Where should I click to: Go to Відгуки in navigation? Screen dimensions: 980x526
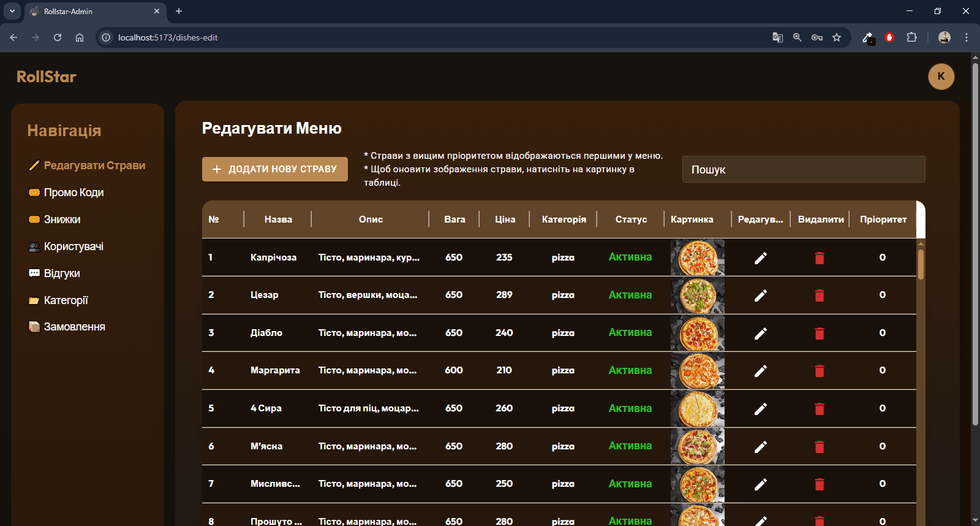click(x=55, y=273)
